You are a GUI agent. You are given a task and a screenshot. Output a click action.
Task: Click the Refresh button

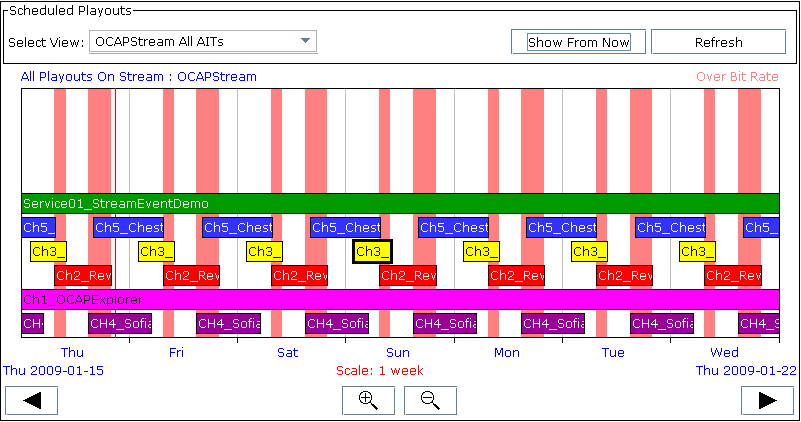click(718, 42)
